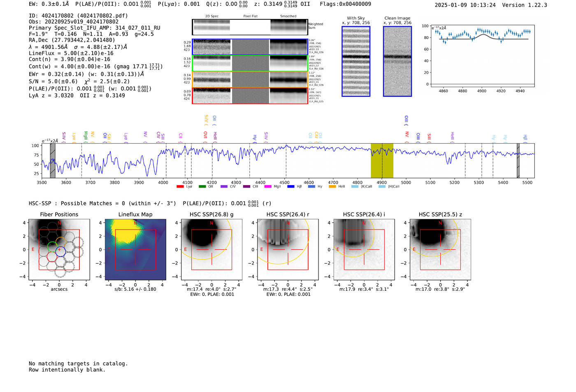
Task: Click the Flags:0x00400009 header text
Action: point(346,4)
